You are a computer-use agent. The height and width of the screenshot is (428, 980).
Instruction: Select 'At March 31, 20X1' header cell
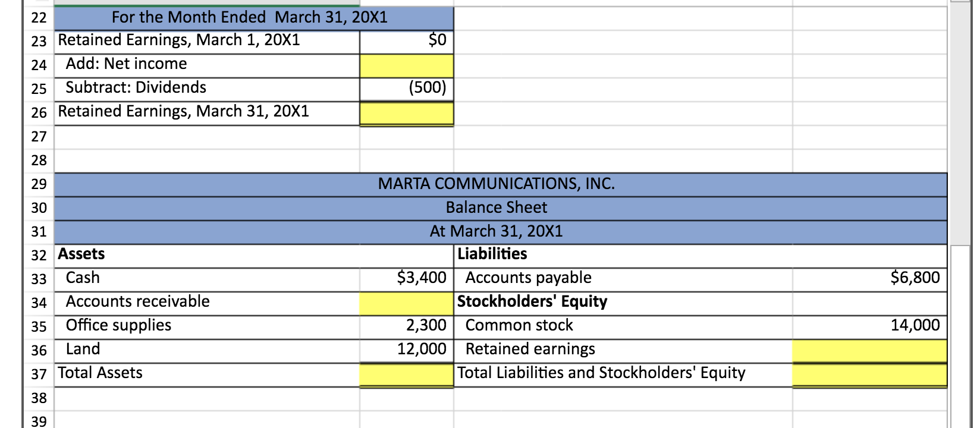click(x=501, y=232)
